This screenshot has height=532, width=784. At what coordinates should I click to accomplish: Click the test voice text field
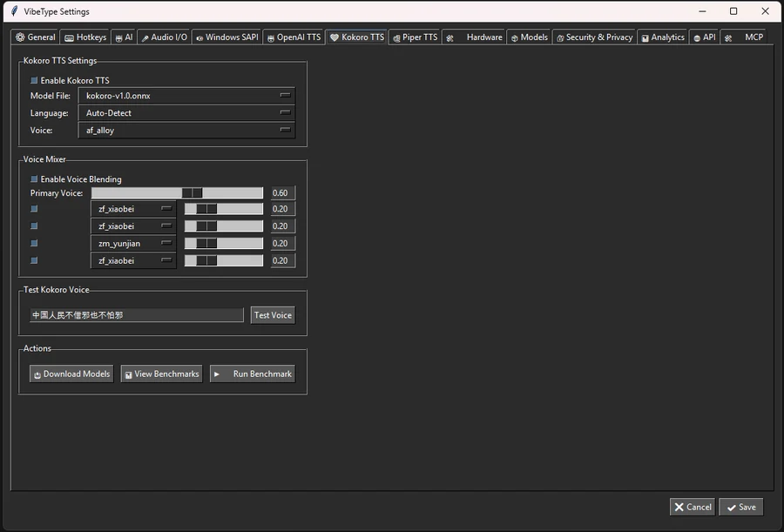coord(137,315)
